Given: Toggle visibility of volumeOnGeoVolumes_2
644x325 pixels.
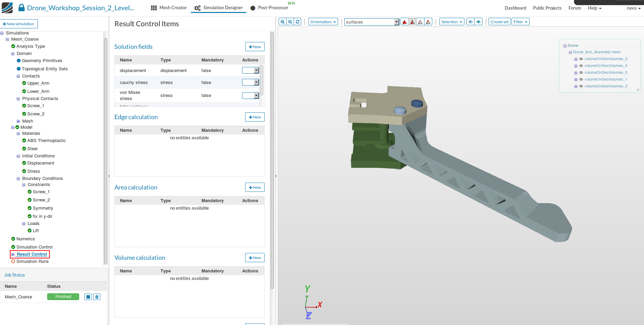Looking at the screenshot, I should point(581,59).
